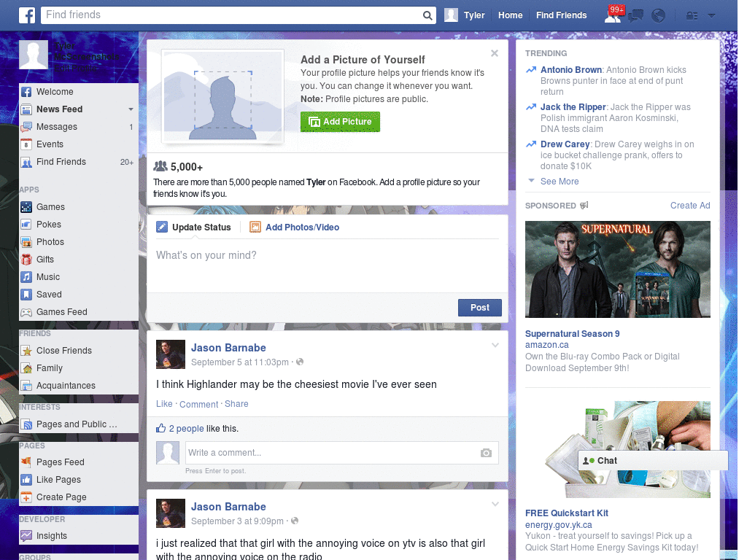The height and width of the screenshot is (560, 747).
Task: Open account menu dropdown arrow
Action: (x=711, y=16)
